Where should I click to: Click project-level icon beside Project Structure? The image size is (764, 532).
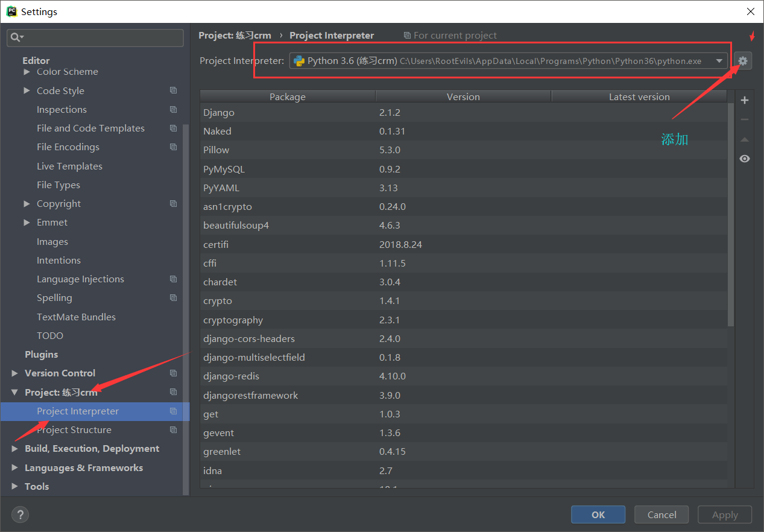coord(174,429)
